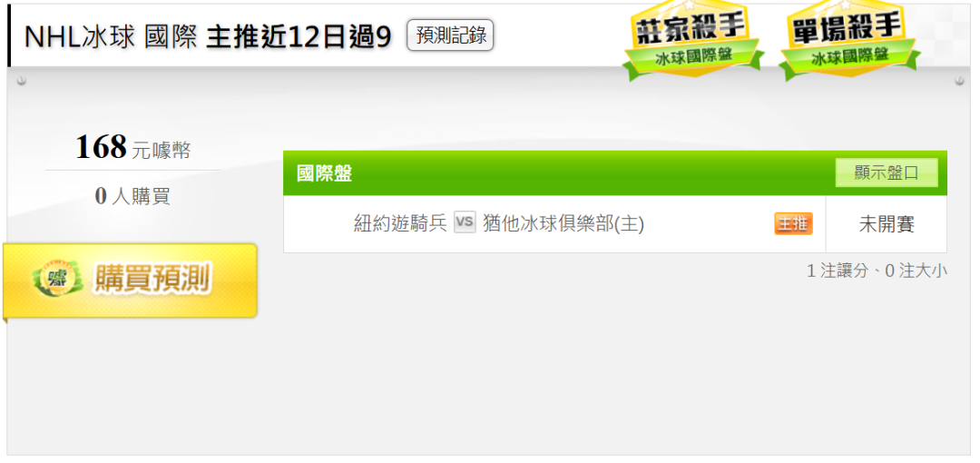980x463 pixels.
Task: Click the 1 注讓分、0 注大小 summary
Action: (x=877, y=271)
